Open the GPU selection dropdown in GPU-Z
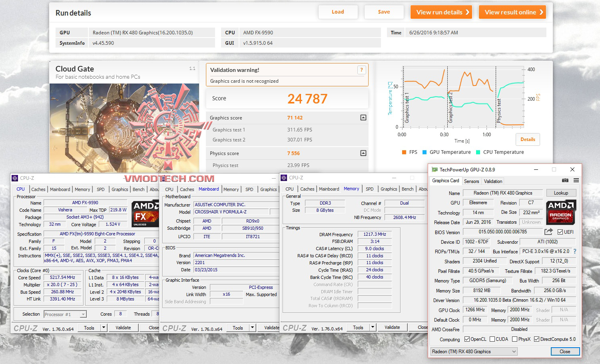This screenshot has height=364, width=600. (x=474, y=352)
